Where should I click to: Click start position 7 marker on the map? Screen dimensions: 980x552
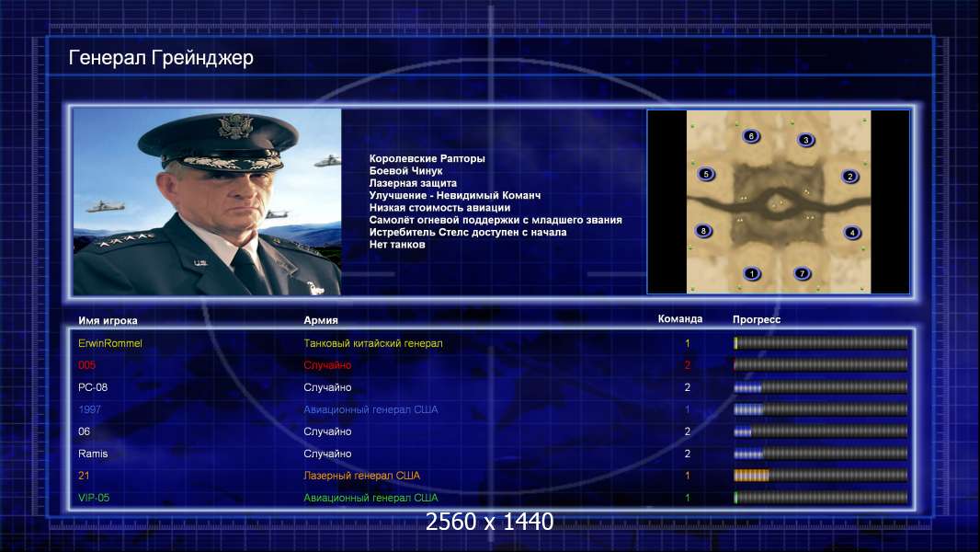802,273
